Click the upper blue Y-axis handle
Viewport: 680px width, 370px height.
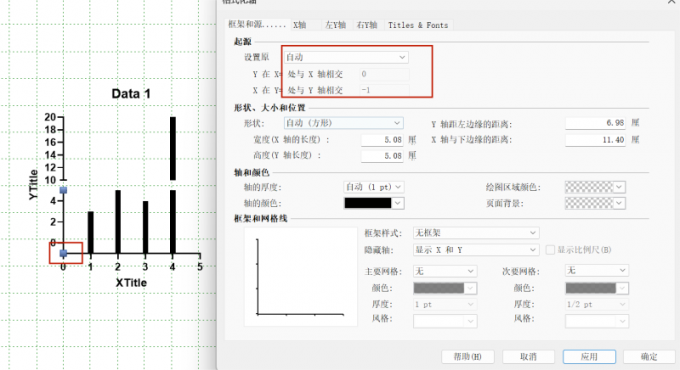coord(63,190)
